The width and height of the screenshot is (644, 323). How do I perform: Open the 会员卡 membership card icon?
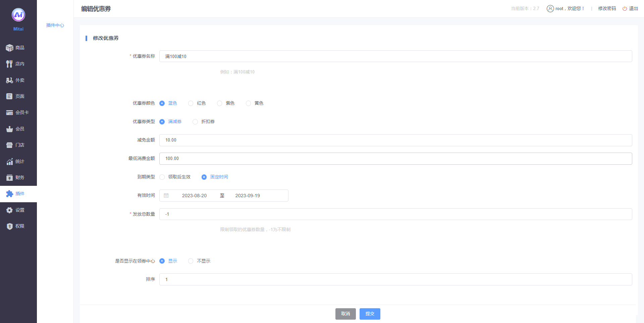pos(9,113)
